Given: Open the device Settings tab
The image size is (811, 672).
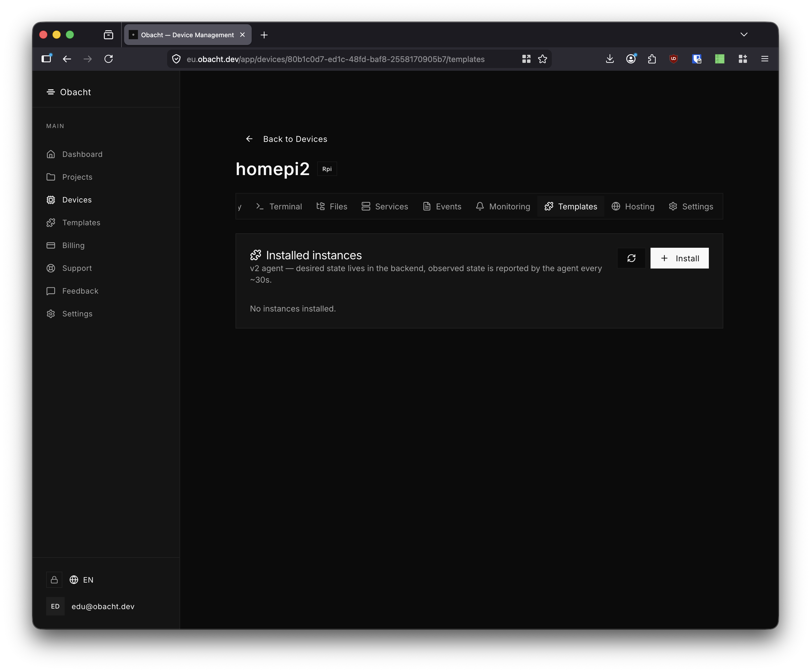Looking at the screenshot, I should point(691,207).
